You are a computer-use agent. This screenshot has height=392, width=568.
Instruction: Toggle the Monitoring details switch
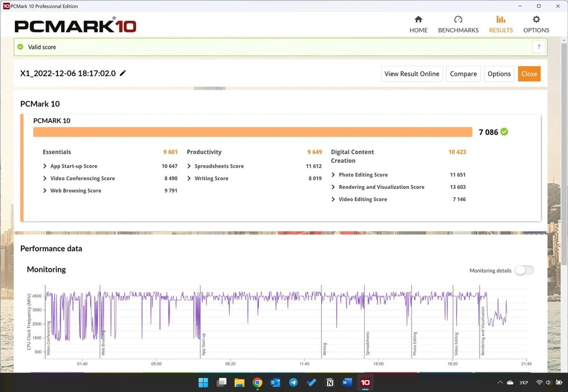(524, 270)
